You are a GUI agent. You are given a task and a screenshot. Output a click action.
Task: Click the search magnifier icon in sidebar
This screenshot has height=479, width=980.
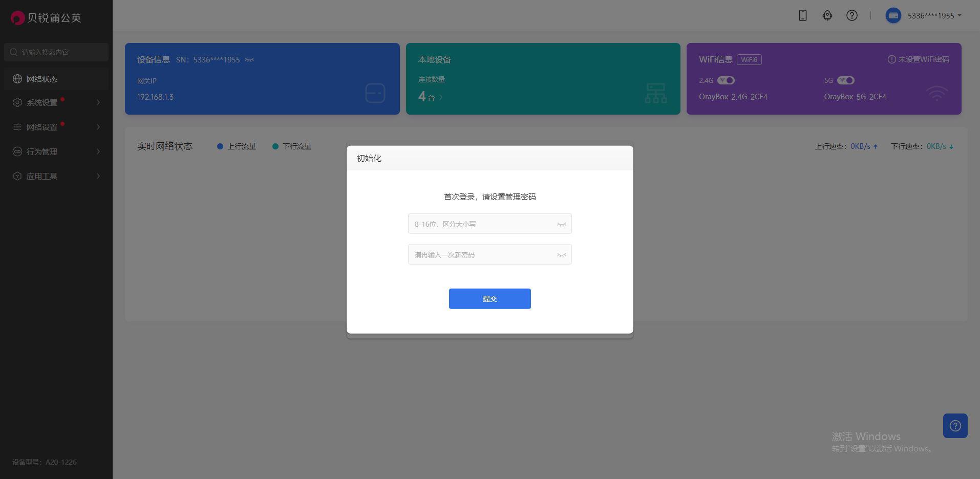[14, 52]
